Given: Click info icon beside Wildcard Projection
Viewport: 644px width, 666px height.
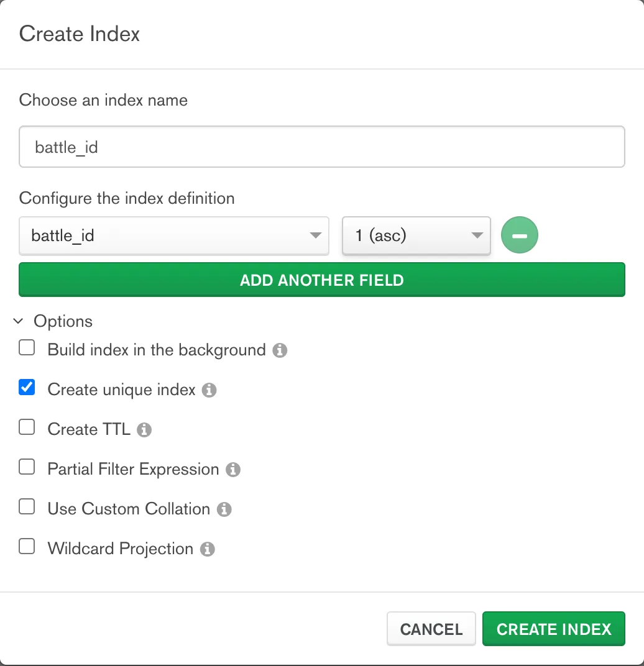Looking at the screenshot, I should pyautogui.click(x=208, y=549).
